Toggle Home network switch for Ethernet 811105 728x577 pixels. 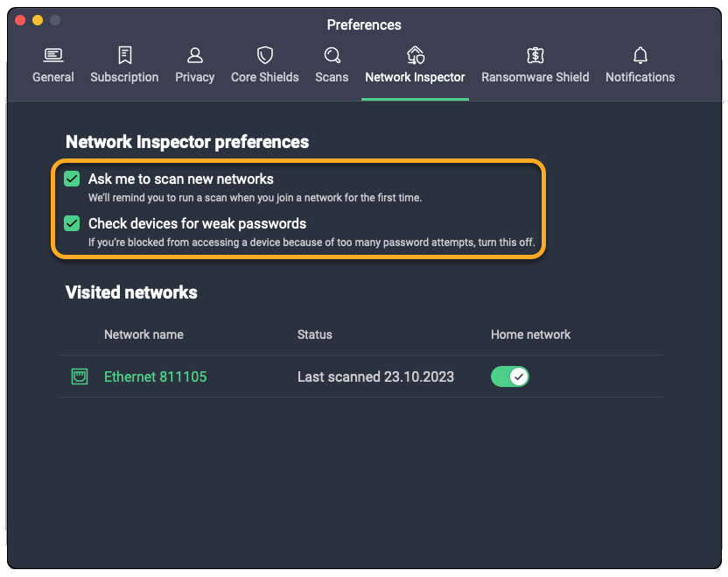pyautogui.click(x=510, y=376)
